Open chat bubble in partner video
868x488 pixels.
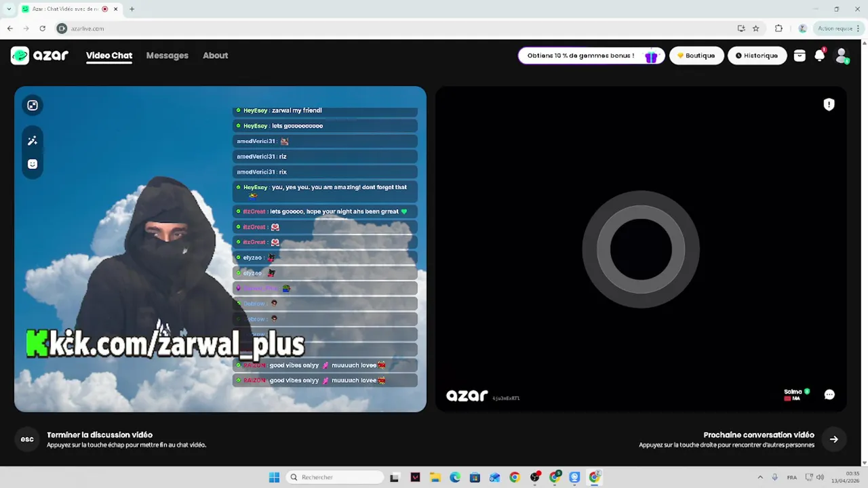click(829, 394)
